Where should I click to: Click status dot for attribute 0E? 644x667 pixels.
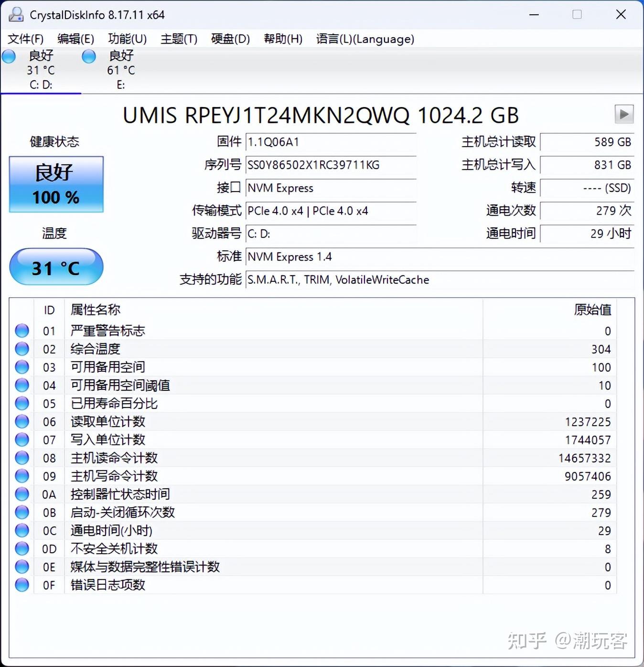[22, 567]
